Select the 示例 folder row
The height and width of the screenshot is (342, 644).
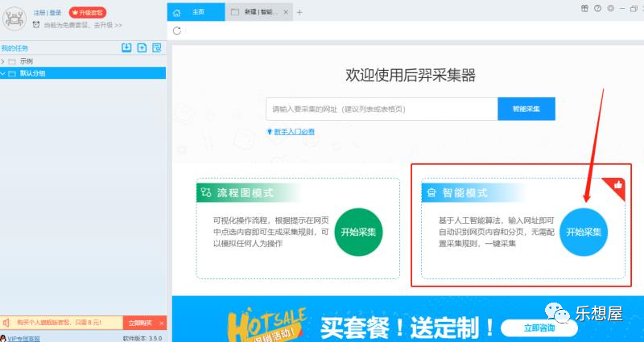(x=83, y=62)
